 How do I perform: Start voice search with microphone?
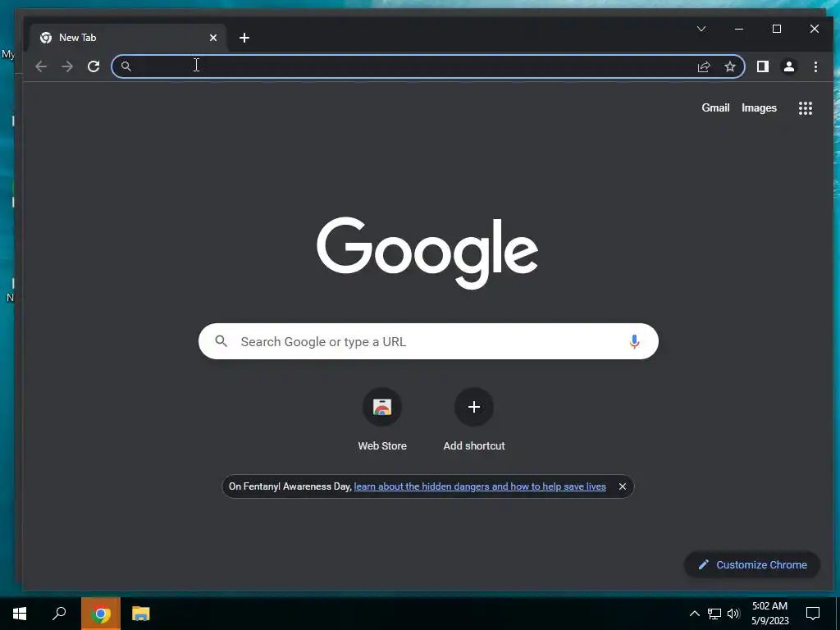point(634,342)
